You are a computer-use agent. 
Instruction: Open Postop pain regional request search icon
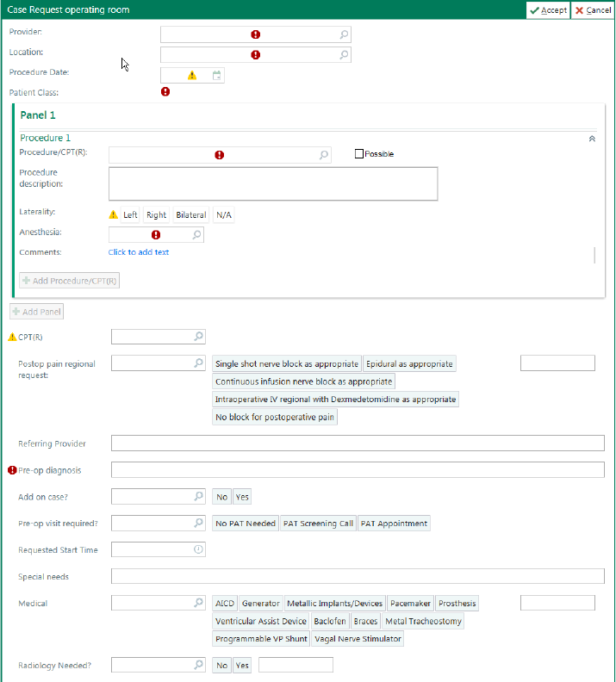[x=198, y=363]
